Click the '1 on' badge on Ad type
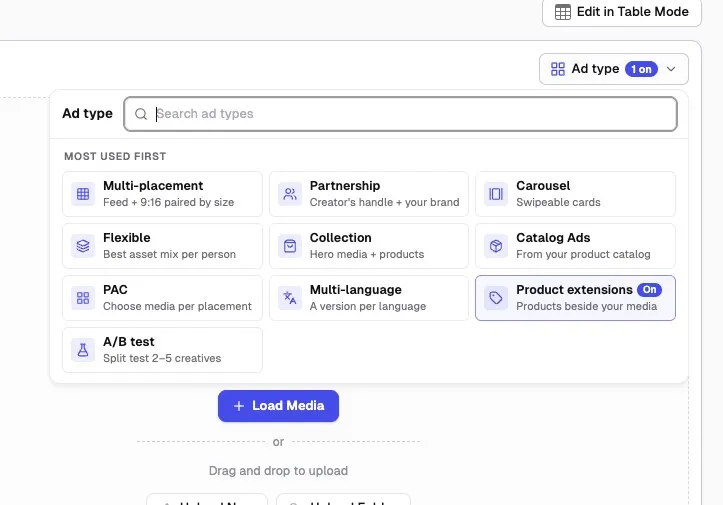 coord(641,69)
